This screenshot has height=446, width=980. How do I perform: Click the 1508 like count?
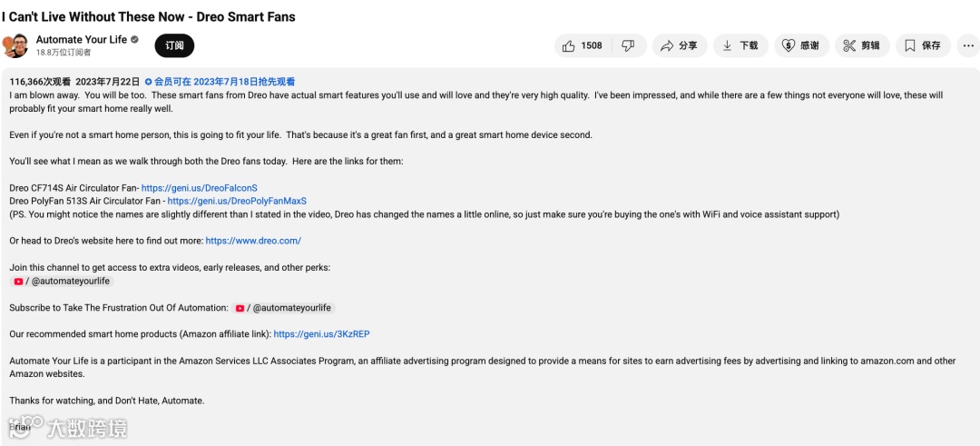[x=592, y=45]
